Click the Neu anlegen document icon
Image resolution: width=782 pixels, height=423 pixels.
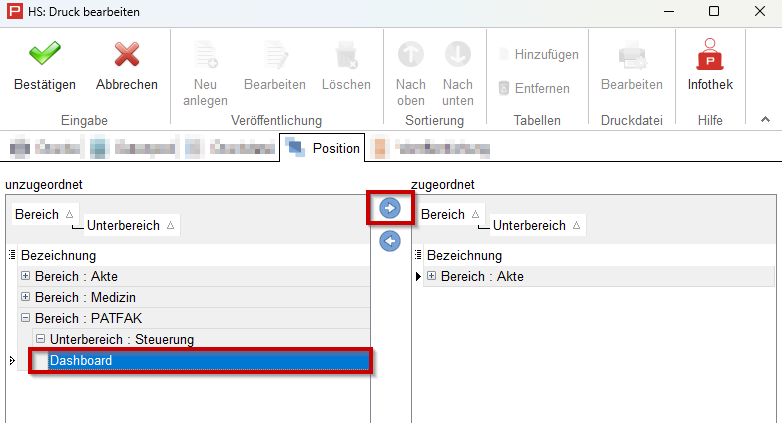click(x=205, y=55)
